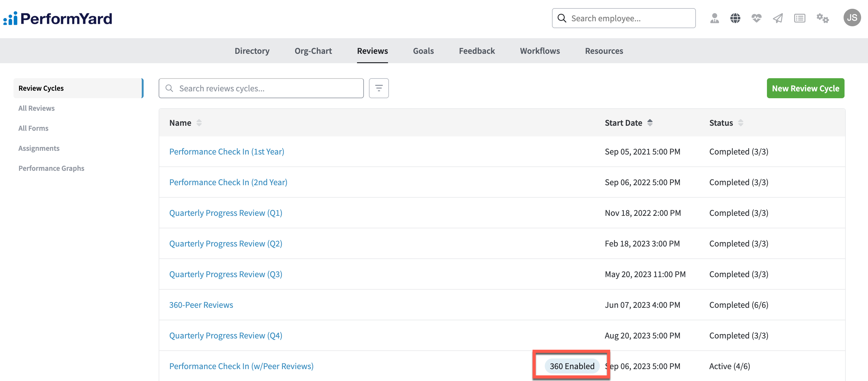This screenshot has width=868, height=381.
Task: Click the paper plane send icon
Action: click(778, 18)
